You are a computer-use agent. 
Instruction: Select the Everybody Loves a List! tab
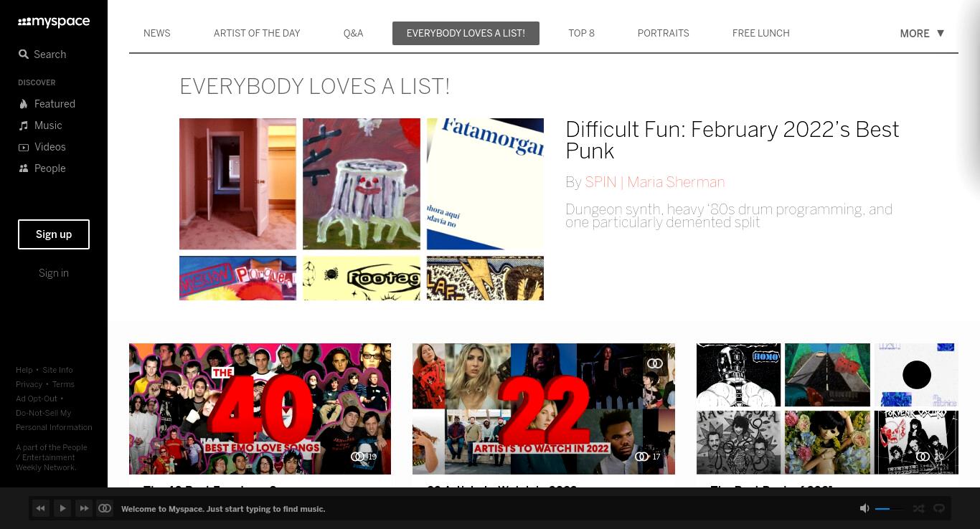[466, 33]
